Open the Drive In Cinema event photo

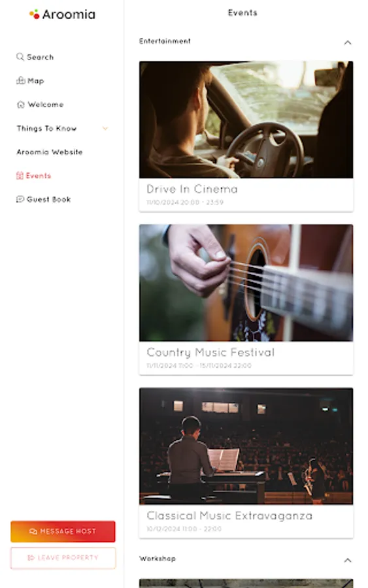point(246,120)
